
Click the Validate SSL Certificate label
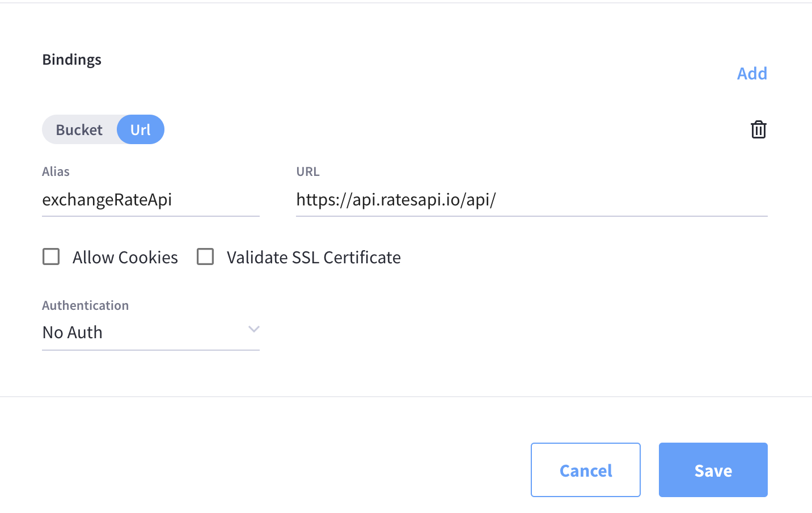tap(314, 258)
